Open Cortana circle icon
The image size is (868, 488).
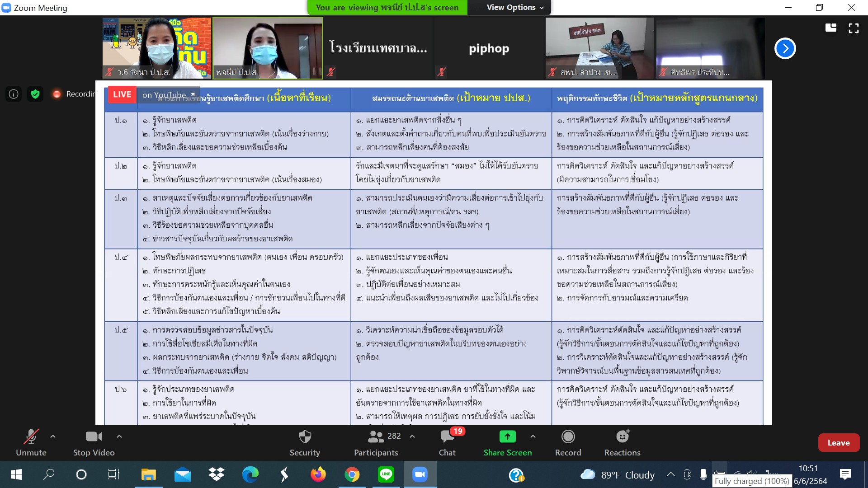pyautogui.click(x=81, y=474)
